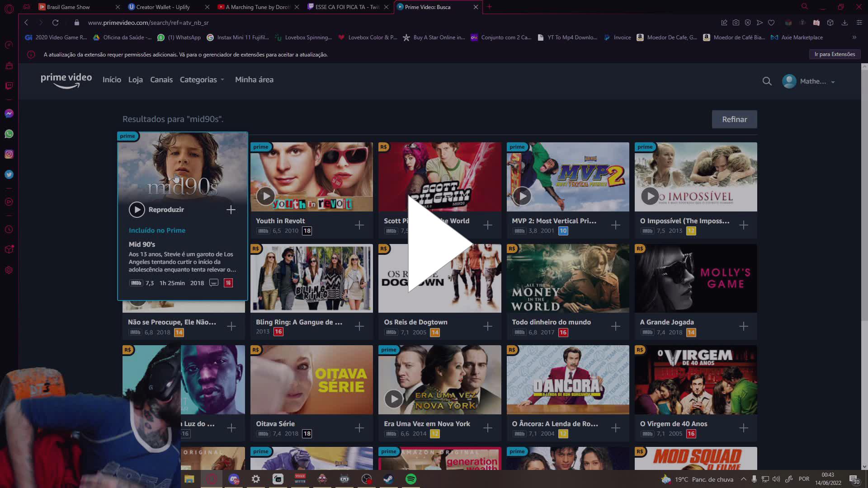Open Instagram in the sidebar messenger panel
The image size is (868, 488).
(x=9, y=154)
